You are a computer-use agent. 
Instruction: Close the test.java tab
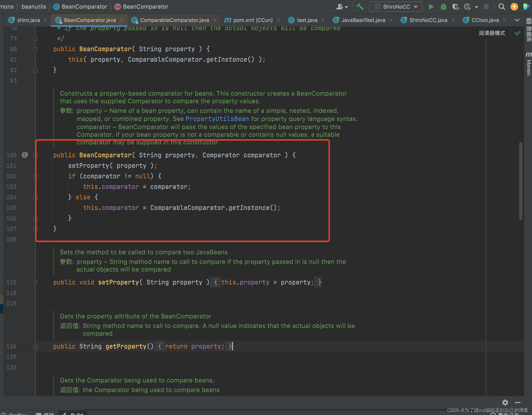[x=323, y=20]
